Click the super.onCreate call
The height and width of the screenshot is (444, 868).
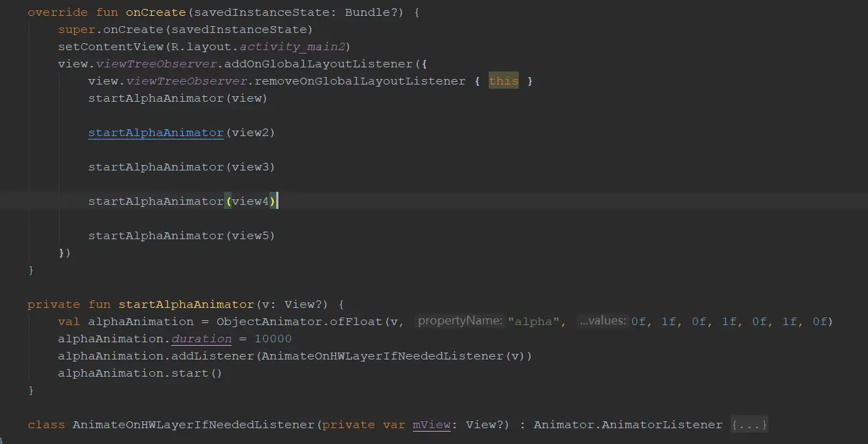click(x=186, y=30)
